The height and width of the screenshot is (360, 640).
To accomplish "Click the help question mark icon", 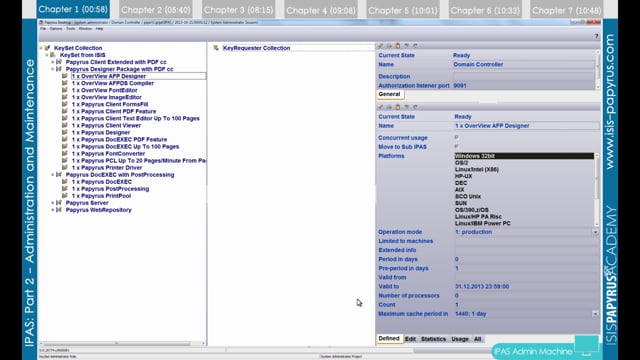I will click(x=596, y=36).
